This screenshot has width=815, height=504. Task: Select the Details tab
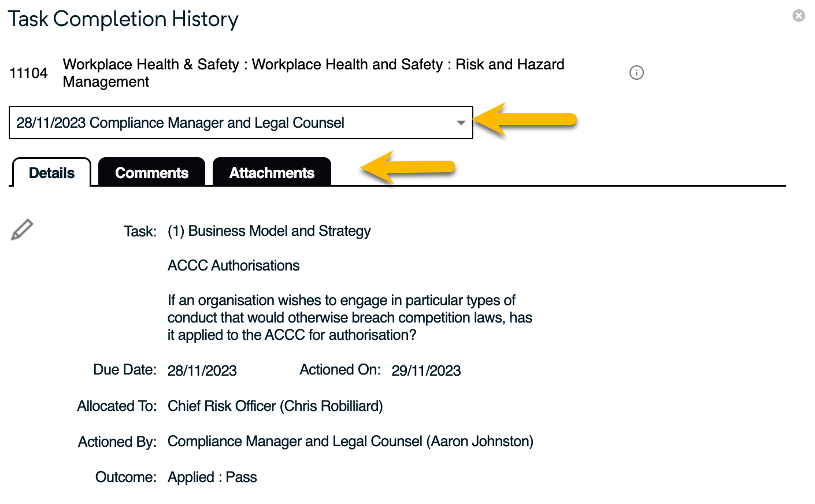tap(51, 173)
